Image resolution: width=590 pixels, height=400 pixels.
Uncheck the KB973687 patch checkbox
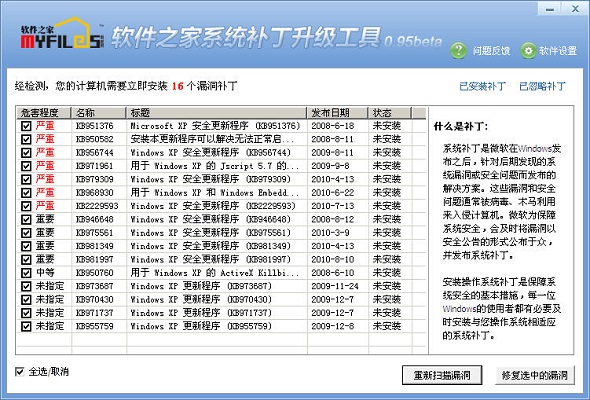(26, 286)
